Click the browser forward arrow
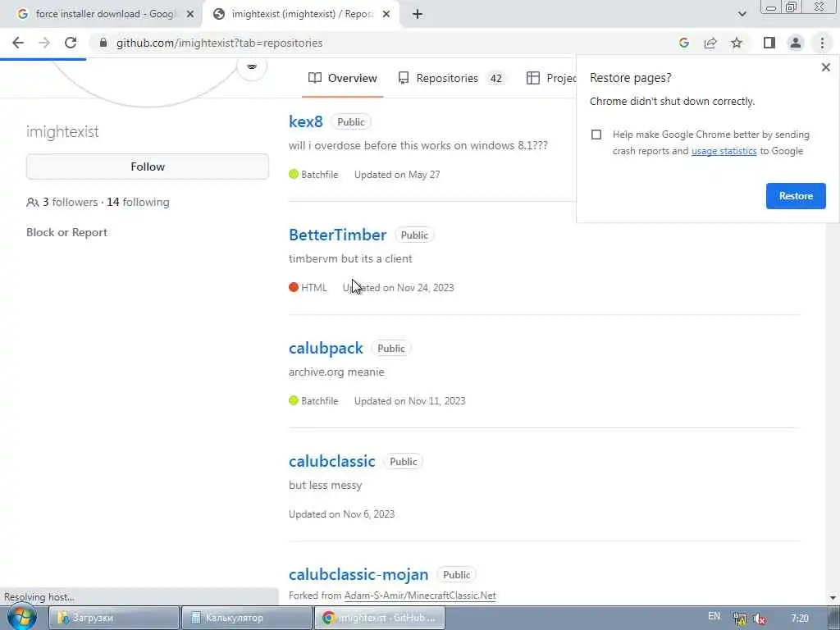This screenshot has height=630, width=840. tap(44, 43)
